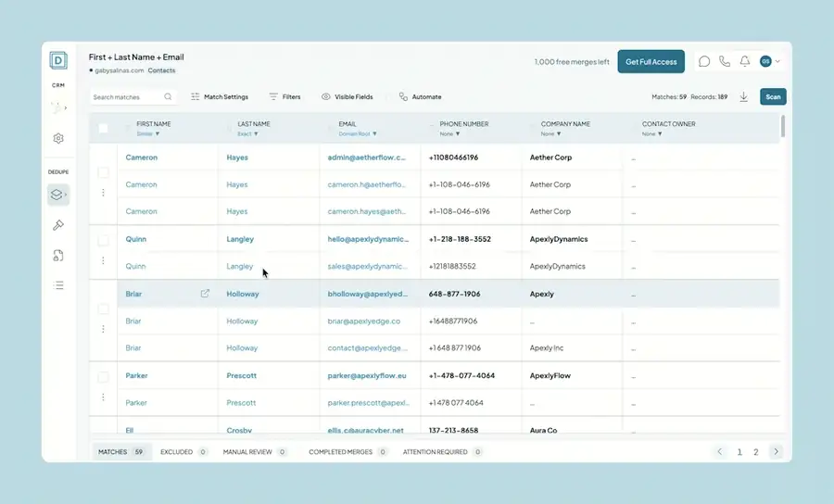Viewport: 834px width, 504px height.
Task: Click the vertical table scrollbar
Action: pyautogui.click(x=783, y=127)
